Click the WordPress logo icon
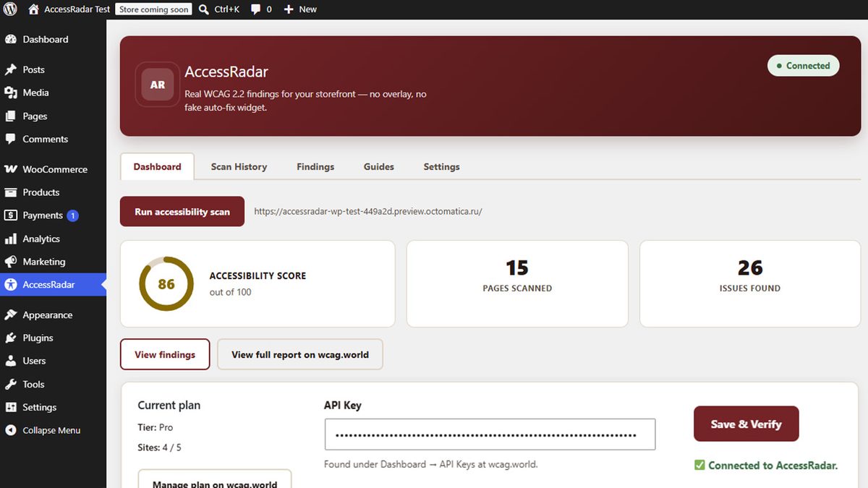This screenshot has width=868, height=488. (10, 9)
